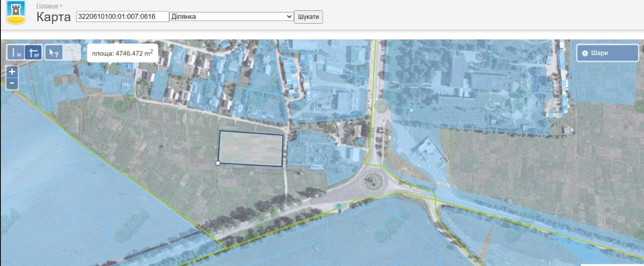
Task: Focus the cadastral number input field
Action: tap(123, 17)
